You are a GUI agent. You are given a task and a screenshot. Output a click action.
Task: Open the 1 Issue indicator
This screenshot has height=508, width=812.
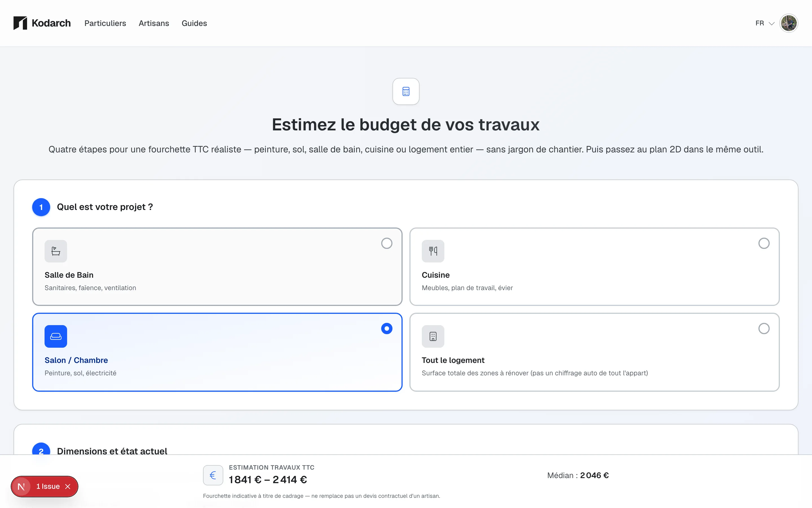(x=48, y=487)
